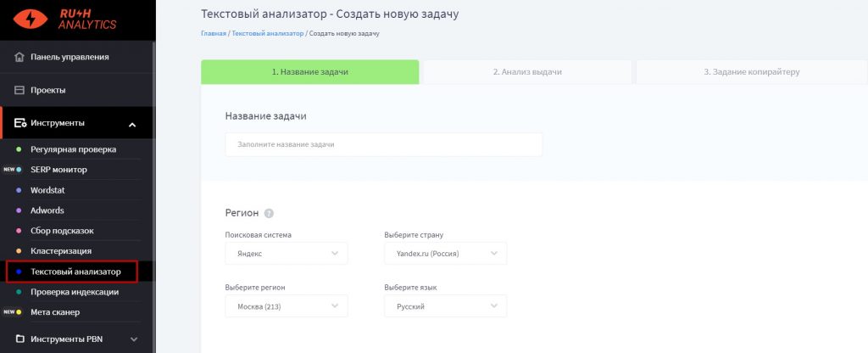The width and height of the screenshot is (868, 353).
Task: Click the question mark icon next to Регион
Action: (x=269, y=213)
